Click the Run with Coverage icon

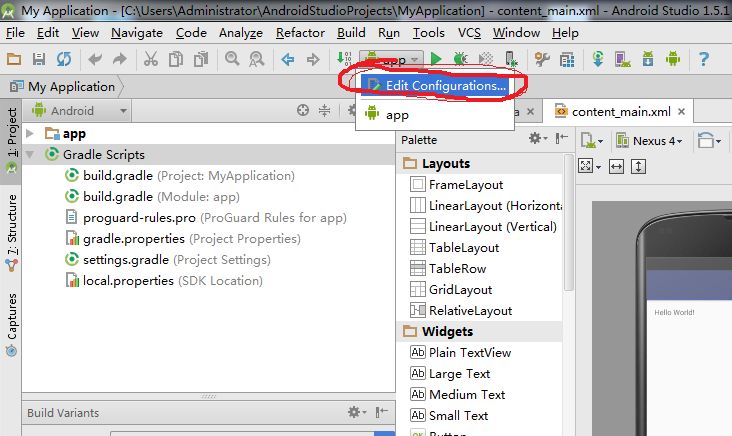click(x=486, y=59)
